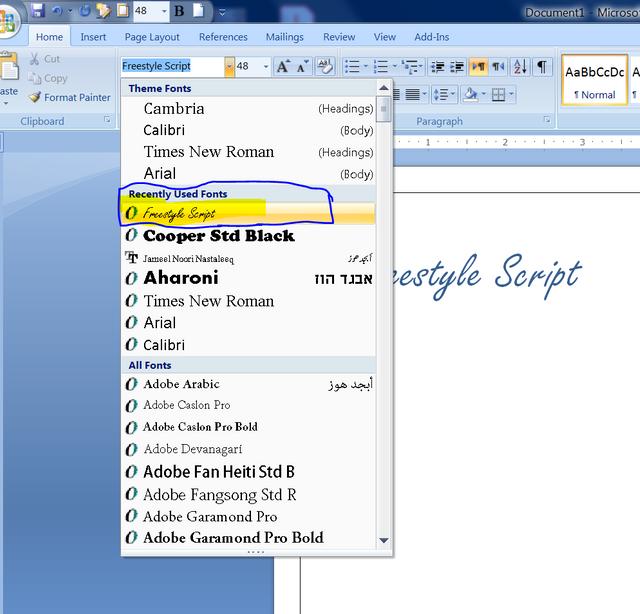Open the View tab
This screenshot has width=640, height=614.
pos(384,37)
